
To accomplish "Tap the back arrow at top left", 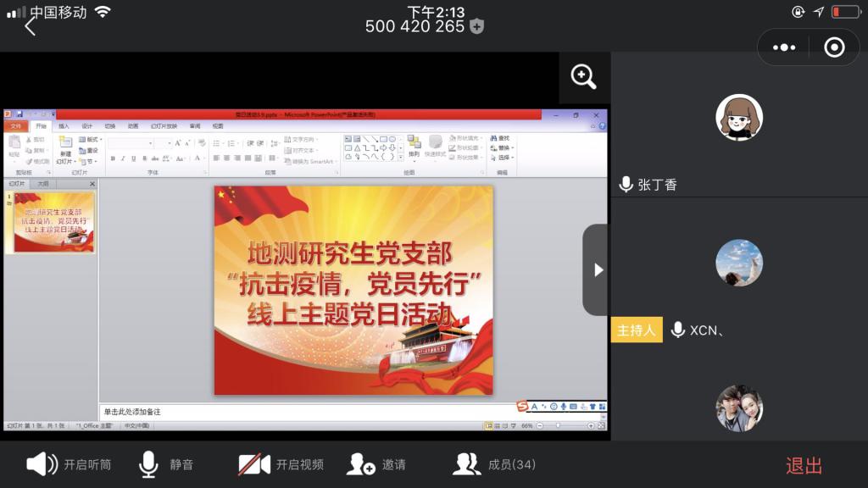I will [x=31, y=26].
